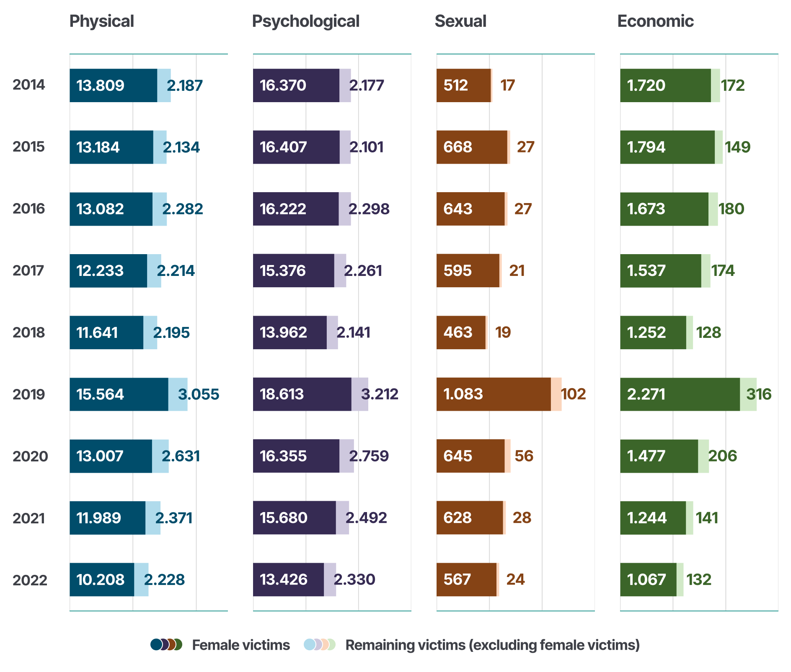Click the 2018 Sexual bar showing 463
Screen dimensions: 791x672
[461, 332]
